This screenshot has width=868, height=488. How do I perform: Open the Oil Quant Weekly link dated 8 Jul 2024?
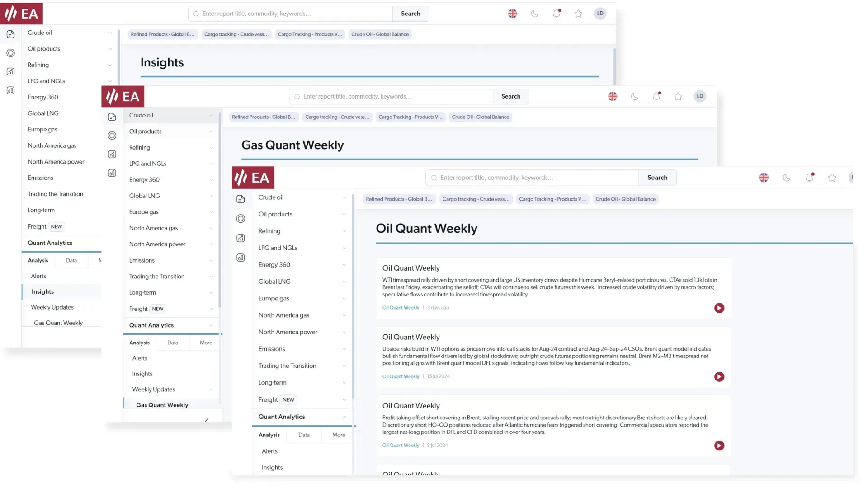click(401, 446)
